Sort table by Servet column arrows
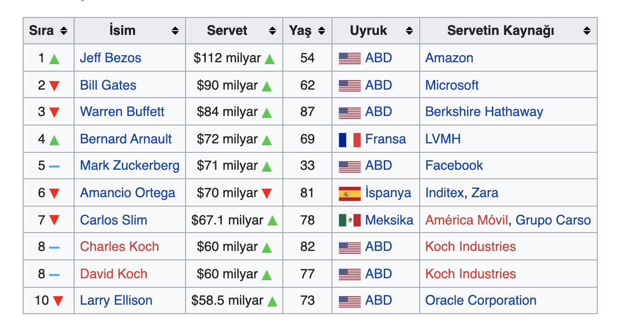This screenshot has height=333, width=644. (x=272, y=31)
